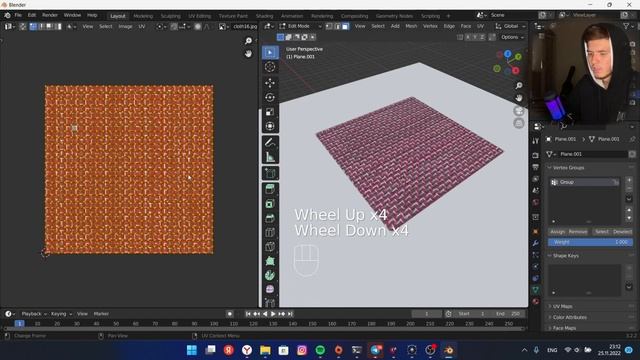
Task: Activate the Spin tool
Action: (270, 275)
